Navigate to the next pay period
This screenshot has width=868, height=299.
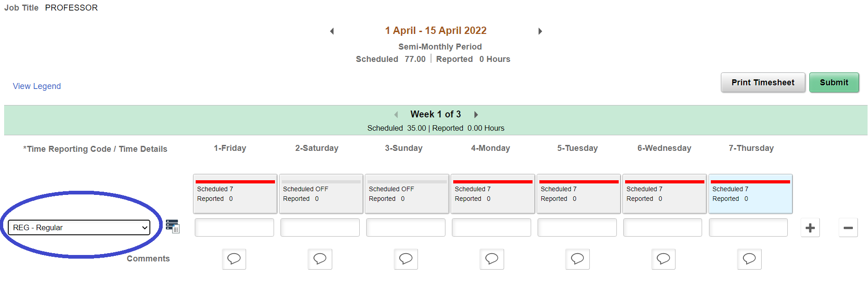[x=540, y=31]
